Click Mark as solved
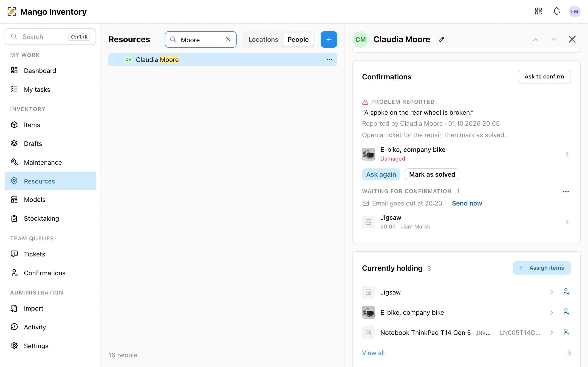 432,174
